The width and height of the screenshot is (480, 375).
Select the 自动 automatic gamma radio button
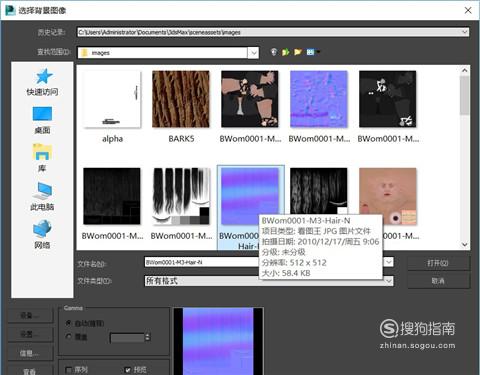click(x=69, y=323)
